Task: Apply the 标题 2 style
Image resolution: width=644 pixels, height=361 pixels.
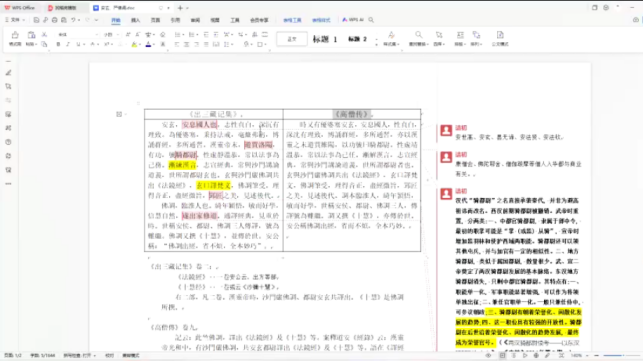Action: point(357,39)
